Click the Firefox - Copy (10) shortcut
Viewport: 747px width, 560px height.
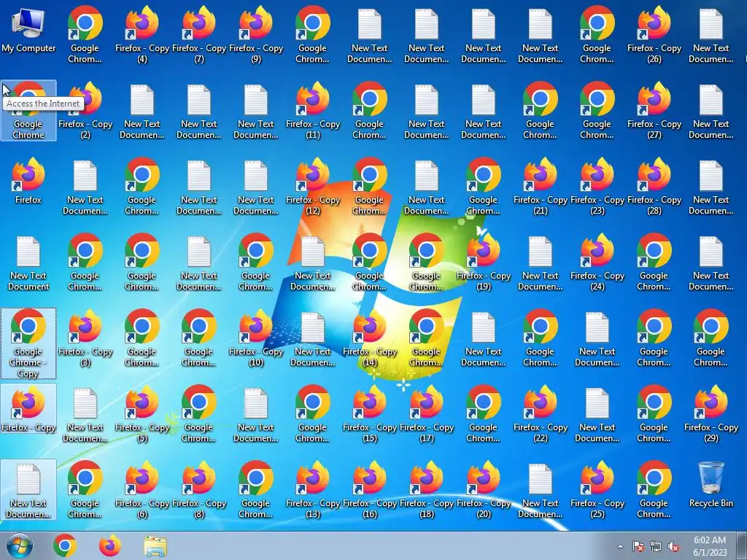256,338
